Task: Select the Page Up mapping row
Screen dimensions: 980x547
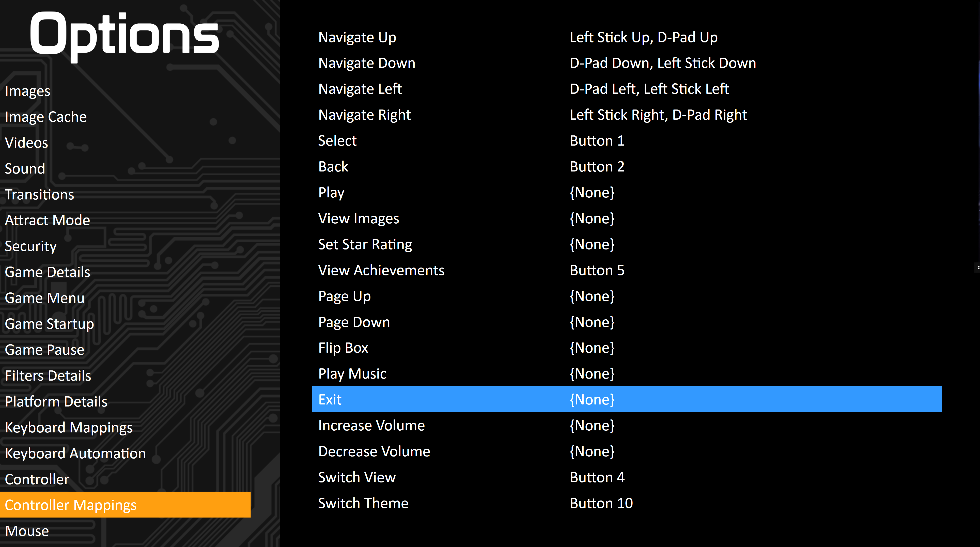Action: click(x=627, y=296)
